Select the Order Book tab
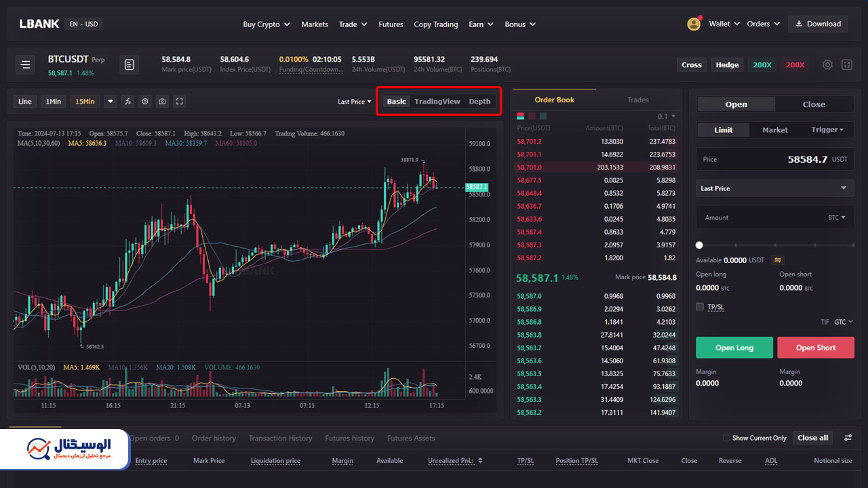Image resolution: width=868 pixels, height=488 pixels. [555, 100]
